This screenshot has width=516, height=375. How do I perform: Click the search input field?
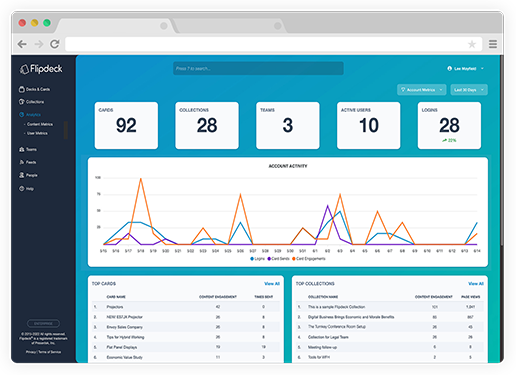tap(258, 68)
